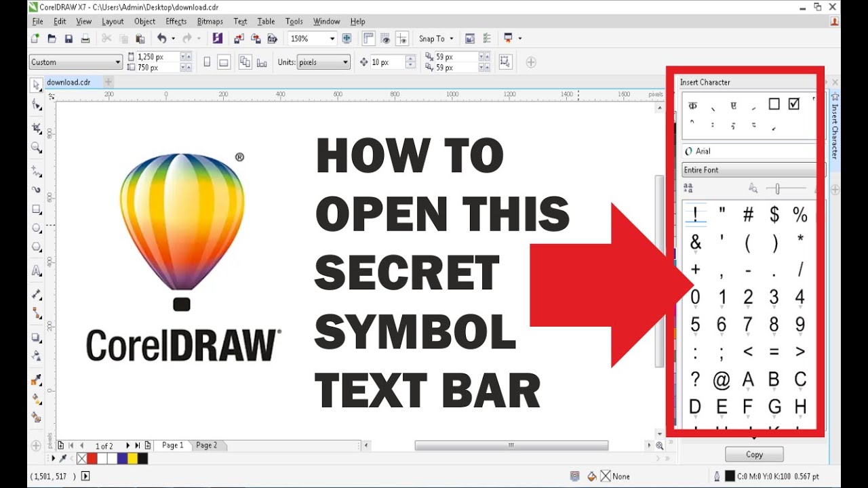The image size is (868, 488).
Task: Select the Connector tool
Action: [x=37, y=313]
